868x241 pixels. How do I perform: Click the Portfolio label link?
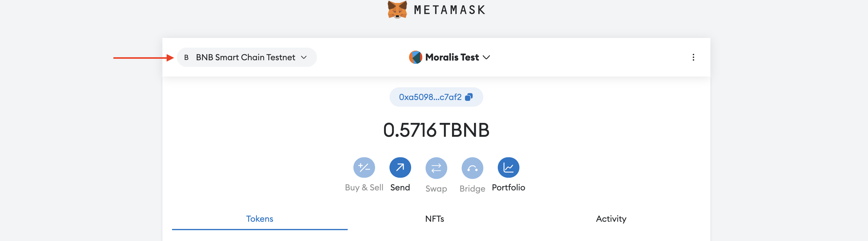(x=508, y=187)
